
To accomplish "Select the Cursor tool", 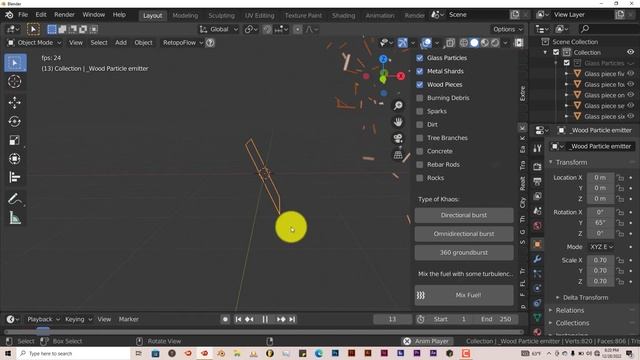I will 15,82.
